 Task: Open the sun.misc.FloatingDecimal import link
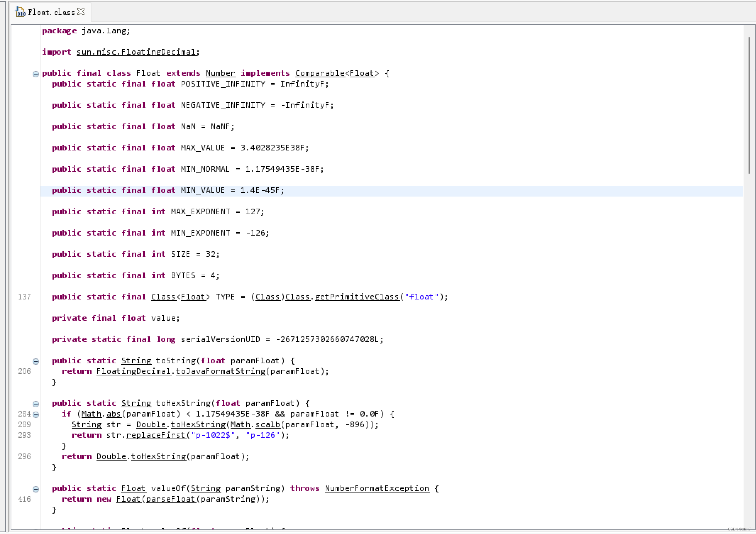[136, 52]
